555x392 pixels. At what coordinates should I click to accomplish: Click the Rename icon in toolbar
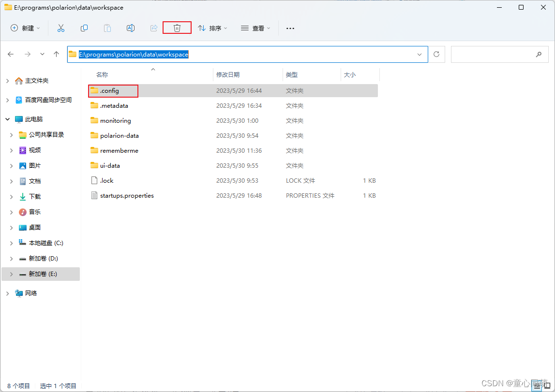coord(131,29)
